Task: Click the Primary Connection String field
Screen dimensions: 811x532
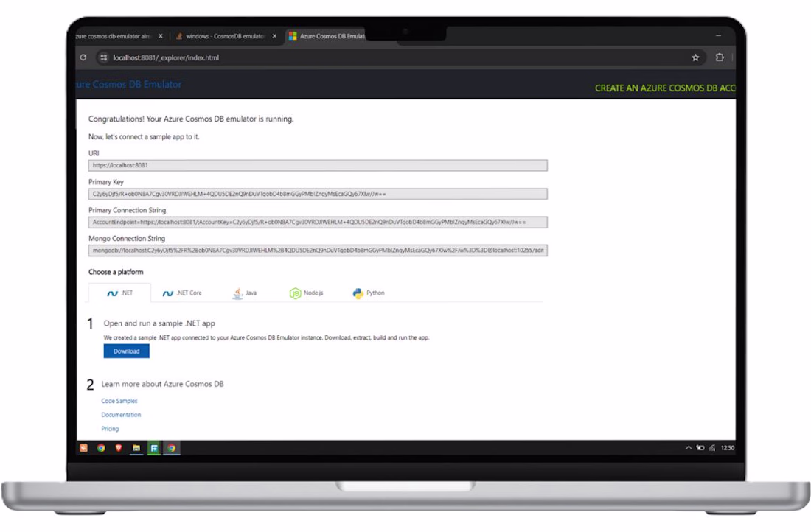Action: (318, 223)
